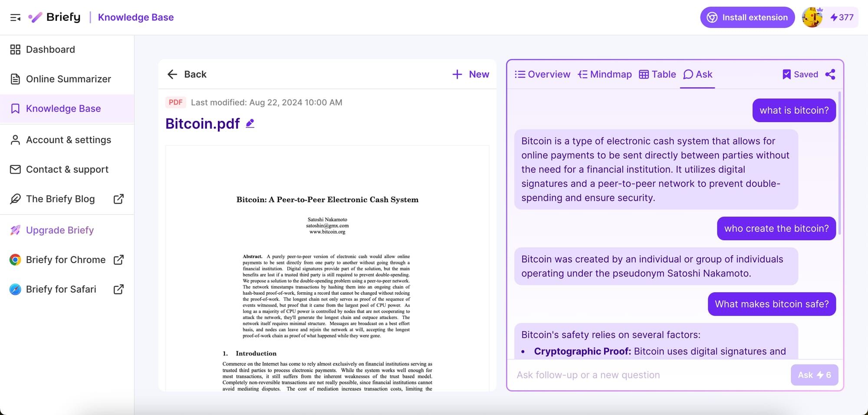868x415 pixels.
Task: Open Briefy for Safari external link icon
Action: [x=118, y=289]
